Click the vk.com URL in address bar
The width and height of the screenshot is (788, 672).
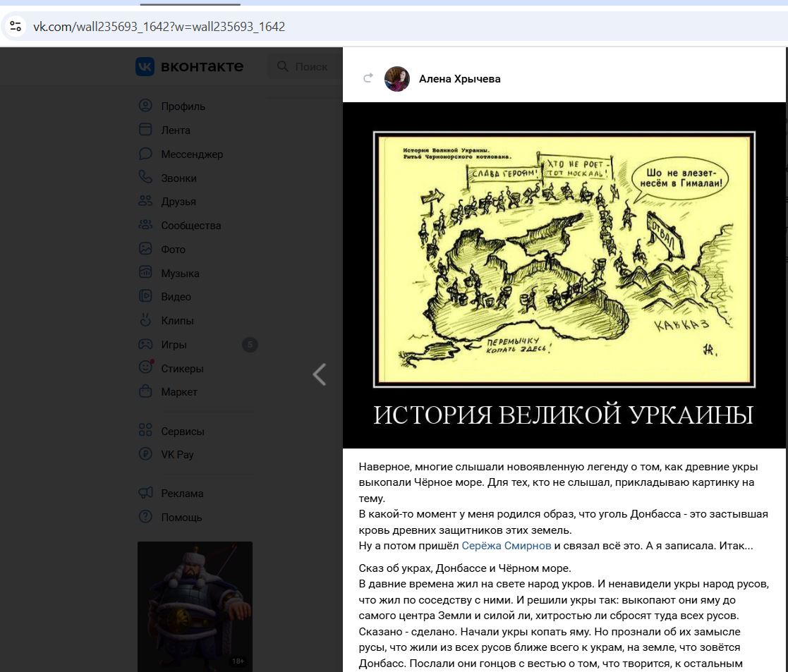coord(159,26)
